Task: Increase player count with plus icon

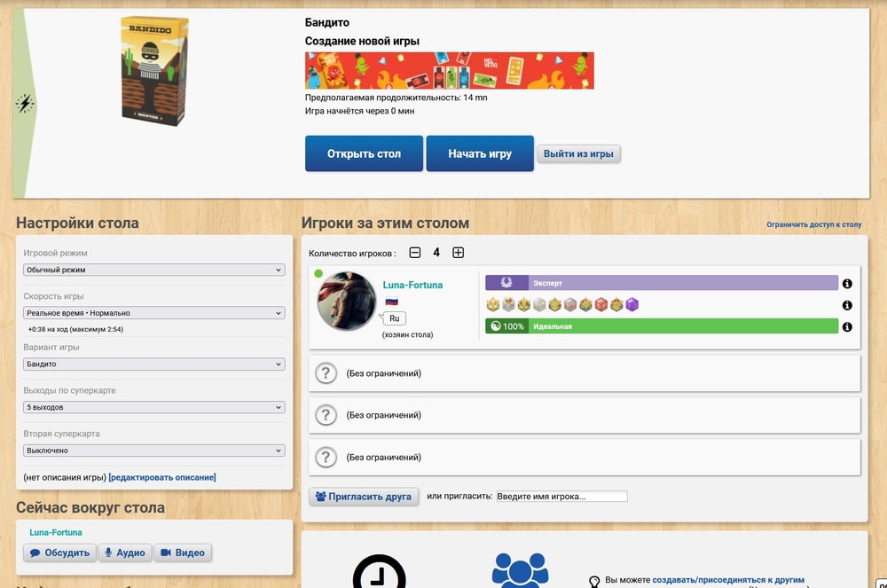Action: coord(458,253)
